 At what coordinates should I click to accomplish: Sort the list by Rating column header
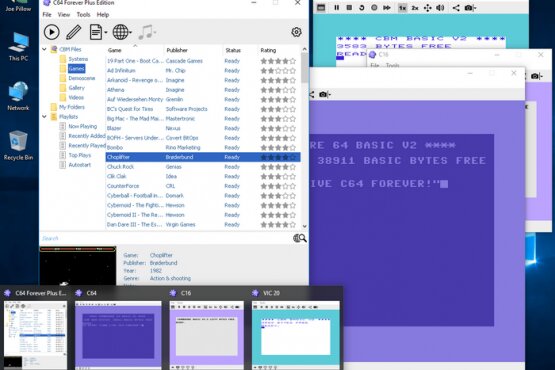279,50
